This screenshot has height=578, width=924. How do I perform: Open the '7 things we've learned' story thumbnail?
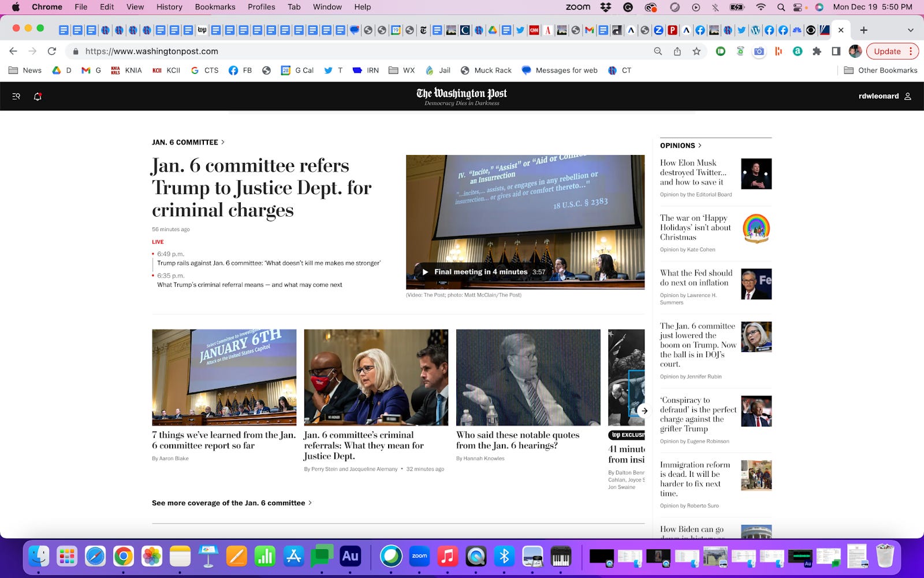pyautogui.click(x=224, y=377)
